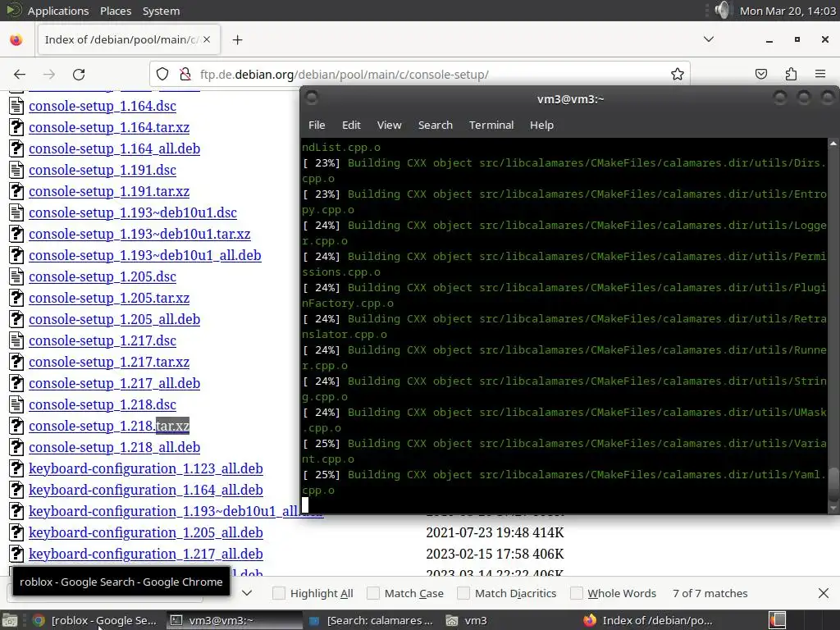This screenshot has height=630, width=840.
Task: Open the tracking protection shield icon
Action: click(x=162, y=75)
